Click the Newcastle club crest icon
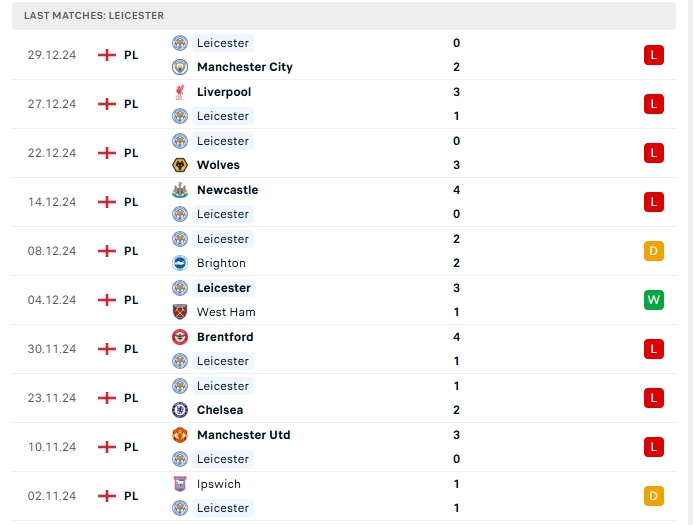 [x=180, y=190]
